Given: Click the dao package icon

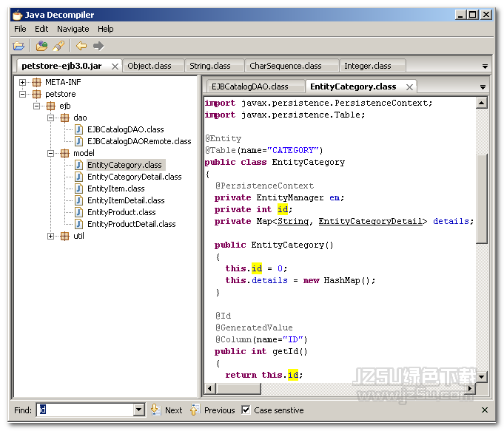Looking at the screenshot, I should point(65,118).
